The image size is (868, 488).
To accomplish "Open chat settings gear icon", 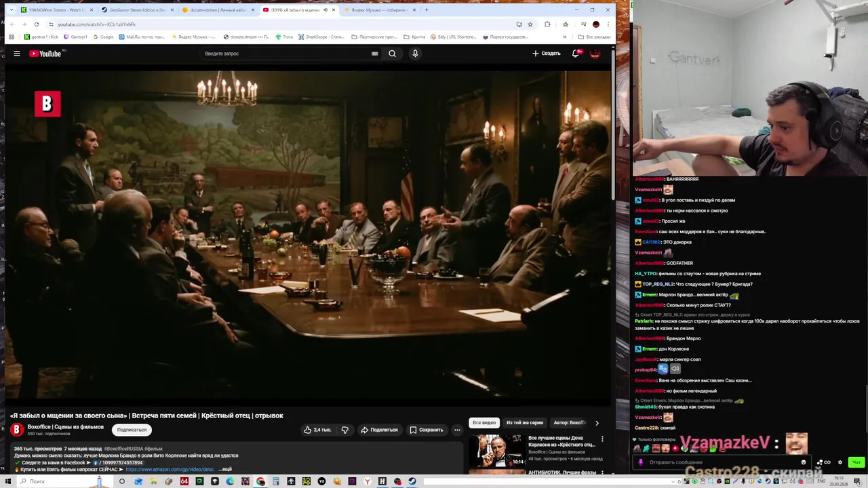I will point(840,462).
